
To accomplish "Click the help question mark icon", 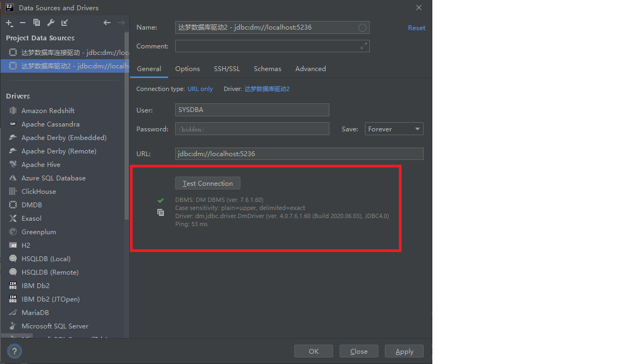I will point(14,351).
